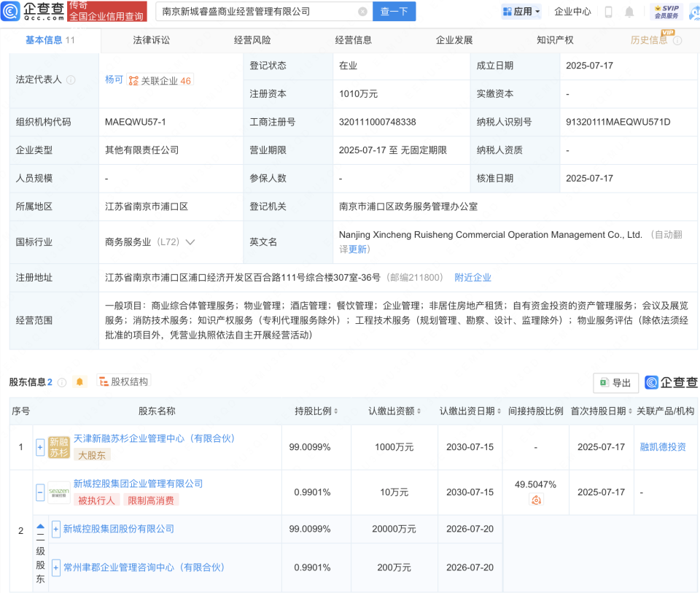Switch to 法律诉讼 tab
Screen dimensions: 700x593
[x=152, y=40]
